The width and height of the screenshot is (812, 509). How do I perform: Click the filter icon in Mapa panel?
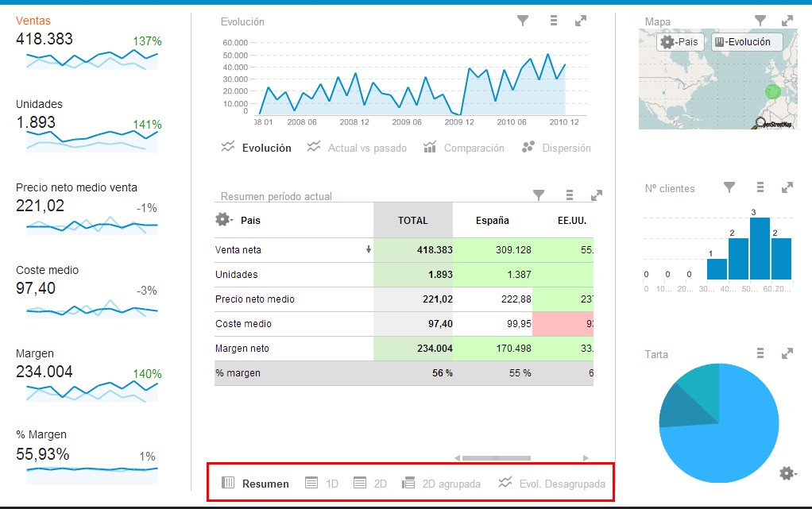pyautogui.click(x=760, y=21)
